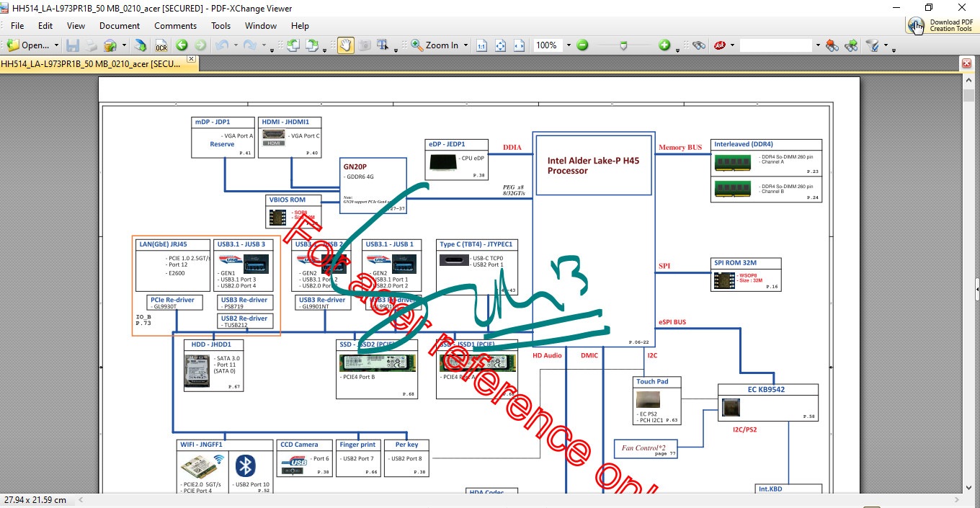Viewport: 980px width, 508px height.
Task: Click Fit Width icon
Action: click(x=519, y=45)
